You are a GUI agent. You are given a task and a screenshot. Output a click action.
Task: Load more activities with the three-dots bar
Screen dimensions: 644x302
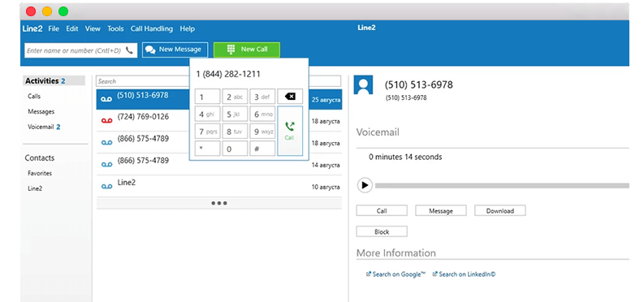(219, 203)
